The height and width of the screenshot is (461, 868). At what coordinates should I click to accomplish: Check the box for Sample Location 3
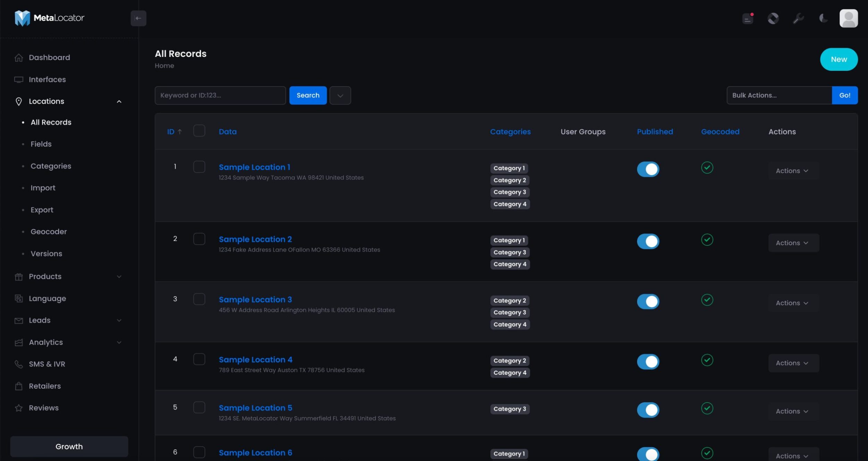199,299
